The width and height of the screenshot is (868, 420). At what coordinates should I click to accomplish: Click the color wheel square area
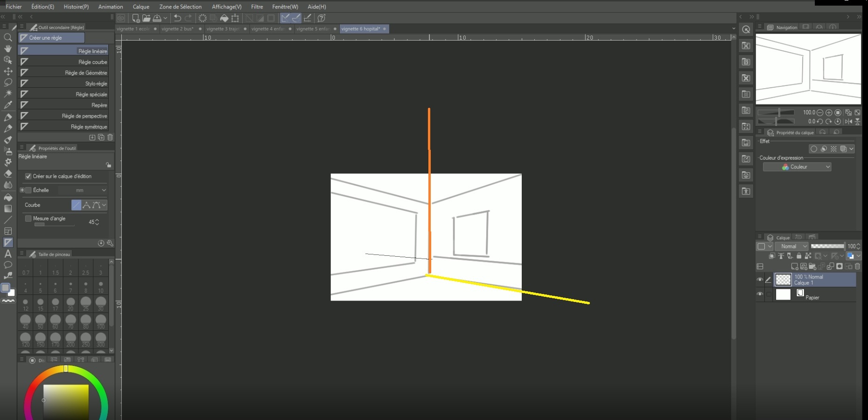point(66,401)
